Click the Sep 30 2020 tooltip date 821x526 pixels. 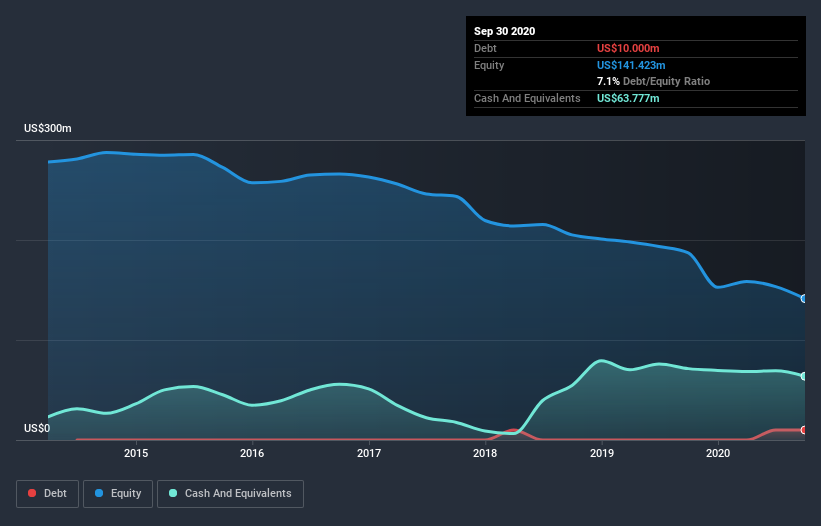point(504,31)
